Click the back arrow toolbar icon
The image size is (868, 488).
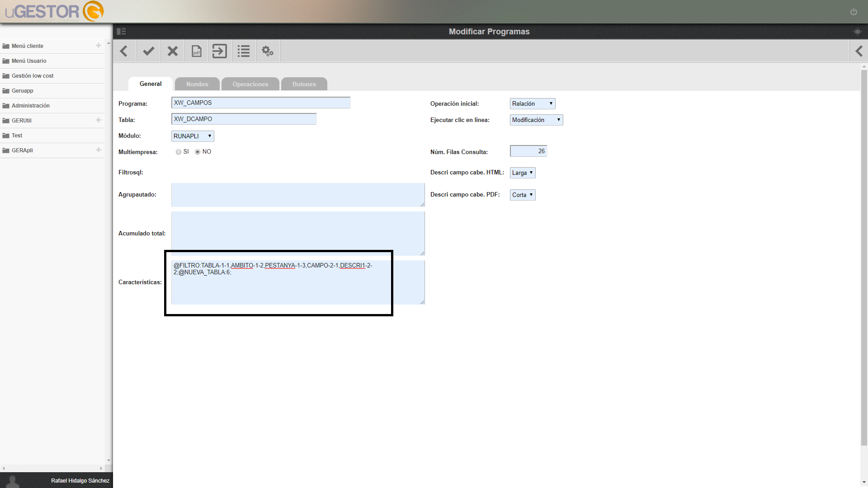pos(124,51)
